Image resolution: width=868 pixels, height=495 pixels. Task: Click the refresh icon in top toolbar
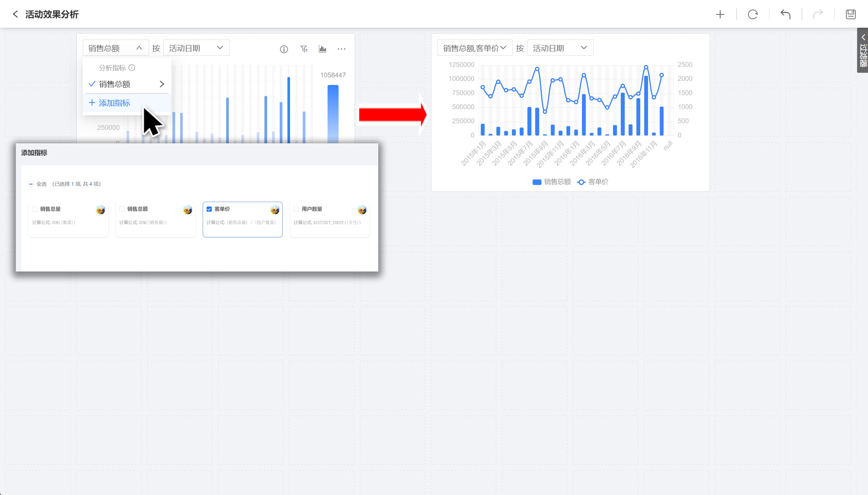point(752,14)
